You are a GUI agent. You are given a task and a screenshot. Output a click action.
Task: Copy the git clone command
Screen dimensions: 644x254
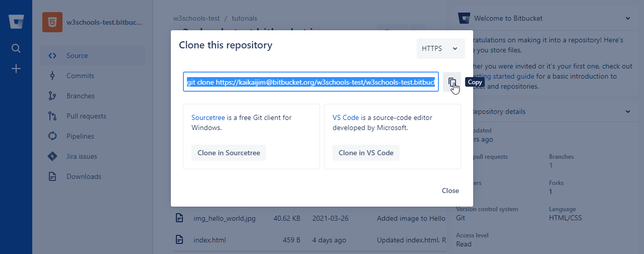coord(452,82)
